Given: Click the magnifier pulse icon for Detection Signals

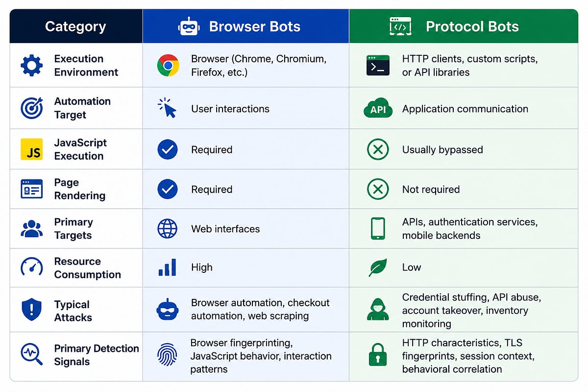Looking at the screenshot, I should click(x=32, y=355).
